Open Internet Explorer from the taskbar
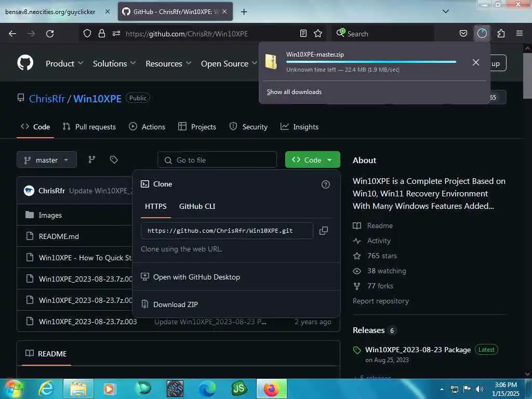Viewport: 532px width, 399px height. tap(46, 389)
